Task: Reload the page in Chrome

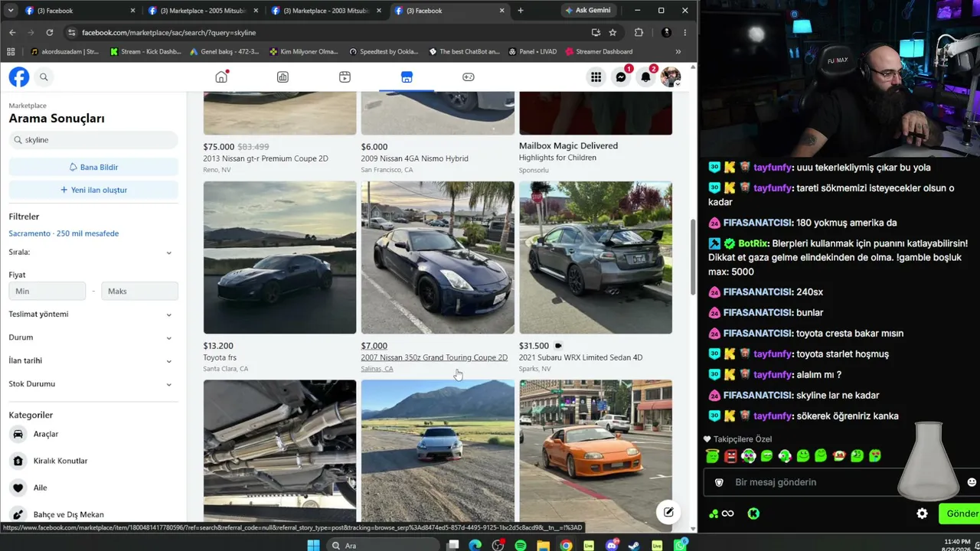Action: (x=50, y=32)
